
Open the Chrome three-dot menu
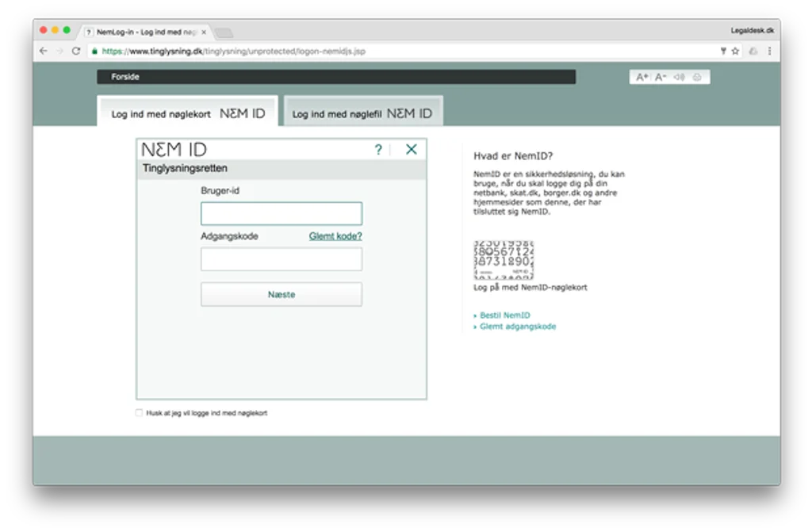(x=769, y=51)
